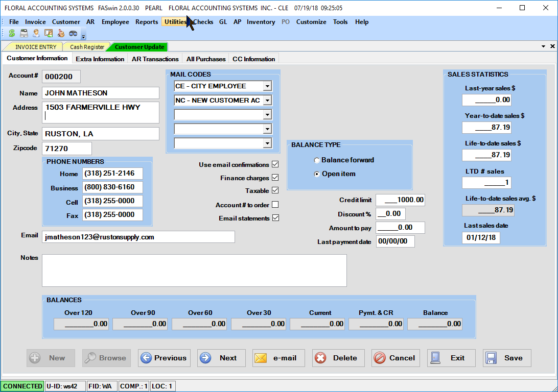Click the green dollar sign toolbar icon
This screenshot has height=392, width=558.
pyautogui.click(x=12, y=33)
